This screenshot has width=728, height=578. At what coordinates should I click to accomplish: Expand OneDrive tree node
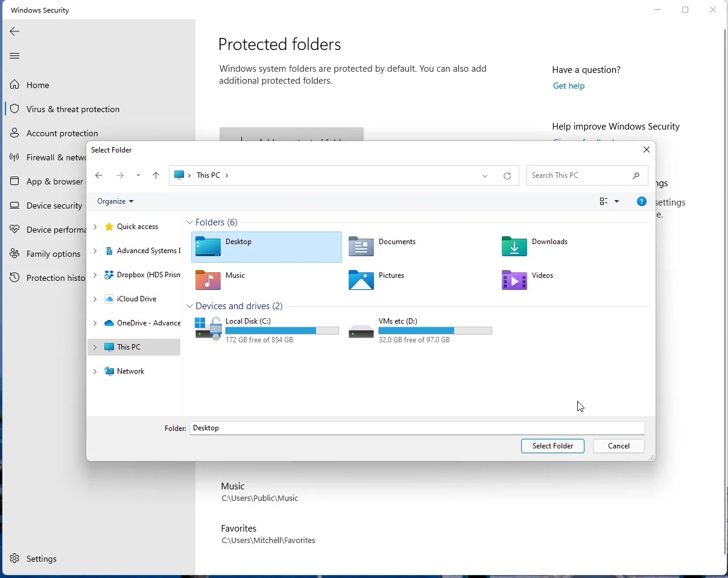(x=95, y=323)
